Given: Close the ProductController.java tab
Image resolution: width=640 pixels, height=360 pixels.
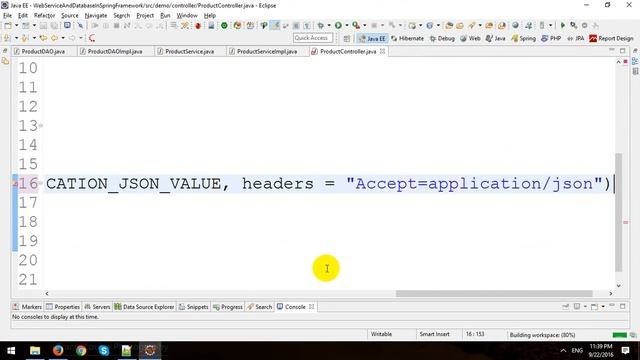Looking at the screenshot, I should [x=382, y=51].
